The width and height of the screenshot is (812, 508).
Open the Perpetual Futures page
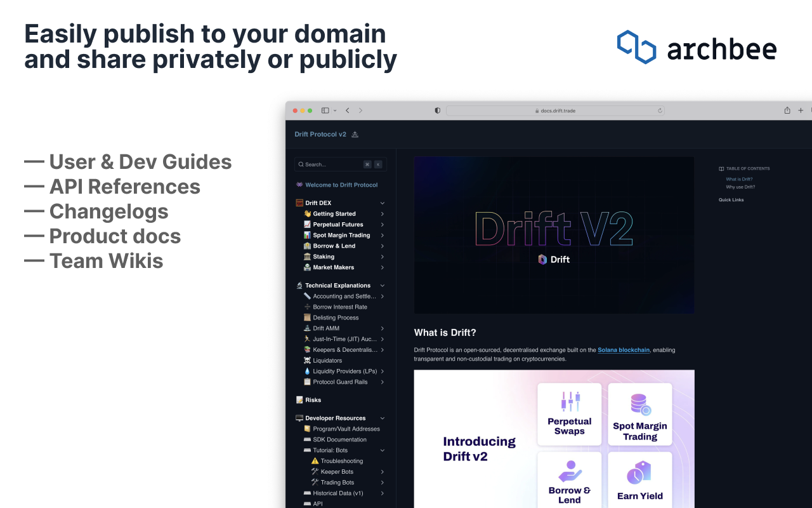(x=338, y=225)
